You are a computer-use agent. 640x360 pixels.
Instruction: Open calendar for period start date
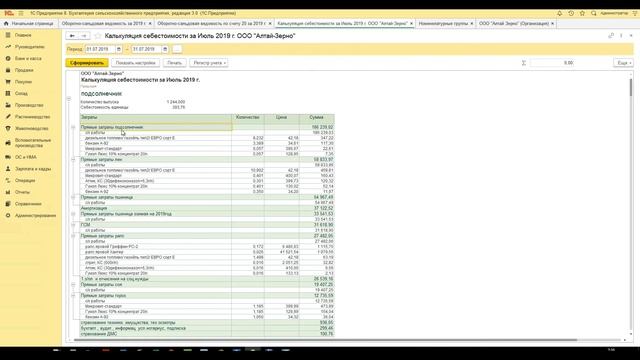(x=119, y=49)
